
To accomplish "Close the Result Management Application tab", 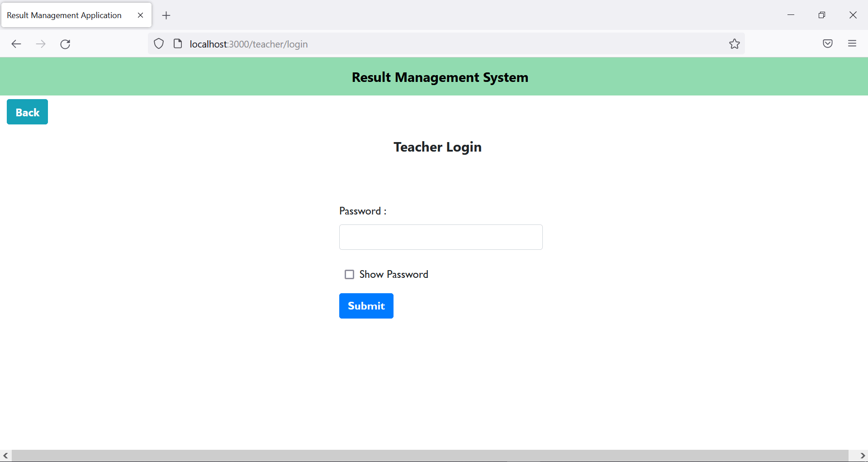I will coord(140,15).
